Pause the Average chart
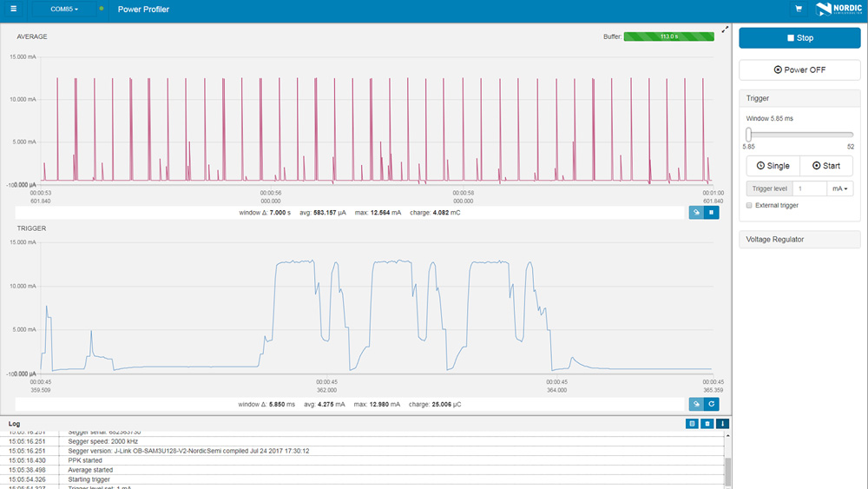Screen dimensions: 868x489 point(712,212)
